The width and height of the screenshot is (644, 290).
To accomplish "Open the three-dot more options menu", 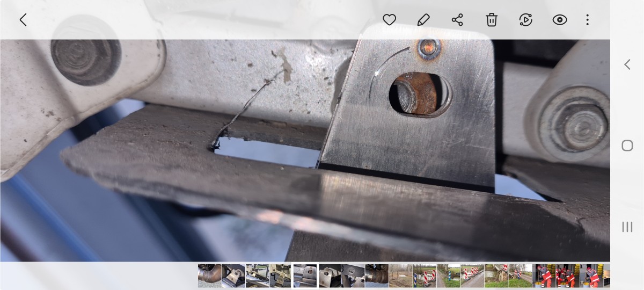I will click(588, 20).
